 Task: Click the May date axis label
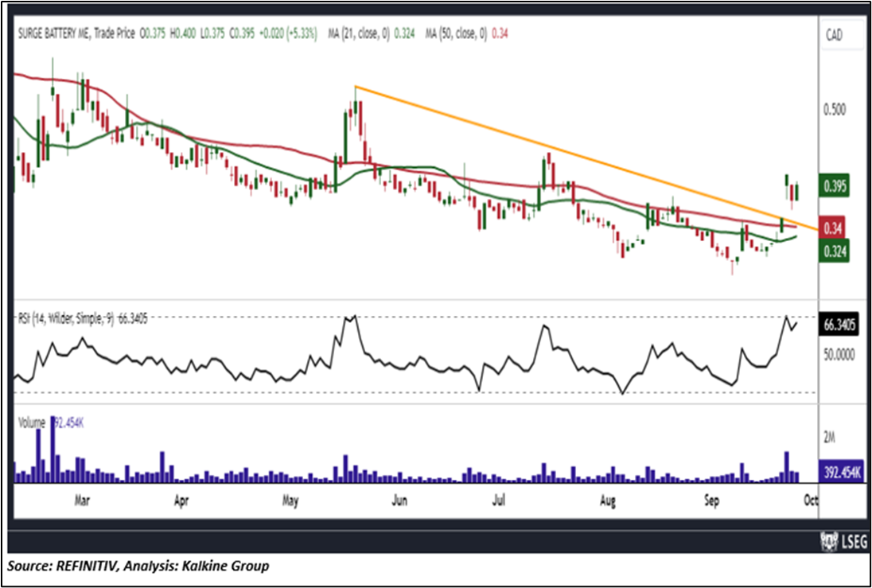[290, 501]
